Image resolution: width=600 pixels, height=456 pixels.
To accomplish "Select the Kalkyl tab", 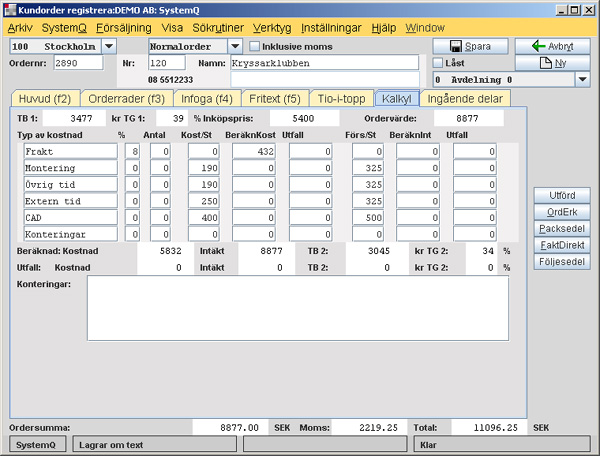I will pyautogui.click(x=397, y=99).
